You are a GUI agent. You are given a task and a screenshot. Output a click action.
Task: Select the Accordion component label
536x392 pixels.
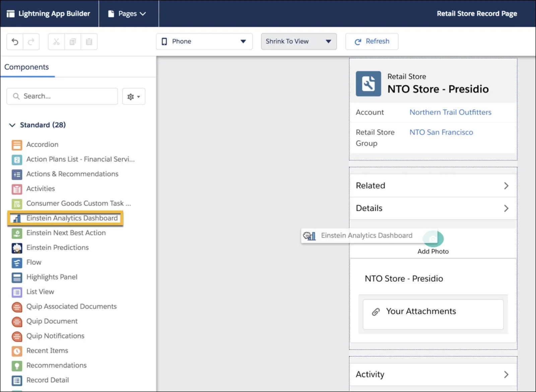(x=42, y=145)
